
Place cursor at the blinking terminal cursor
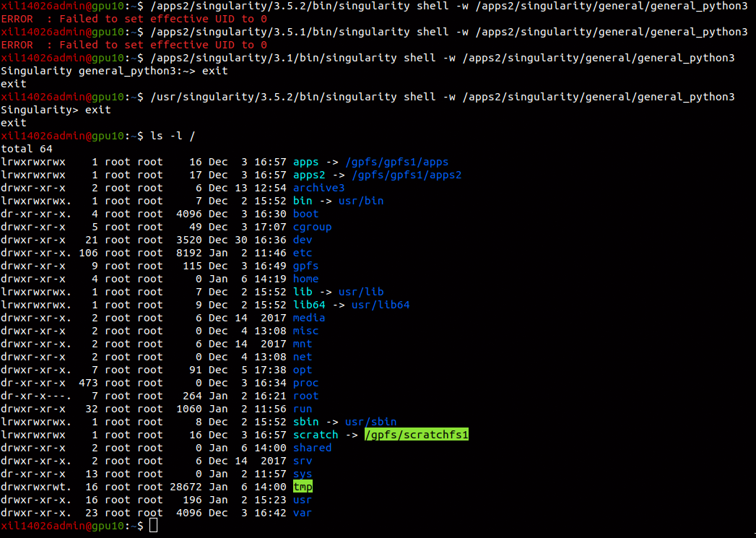(152, 526)
